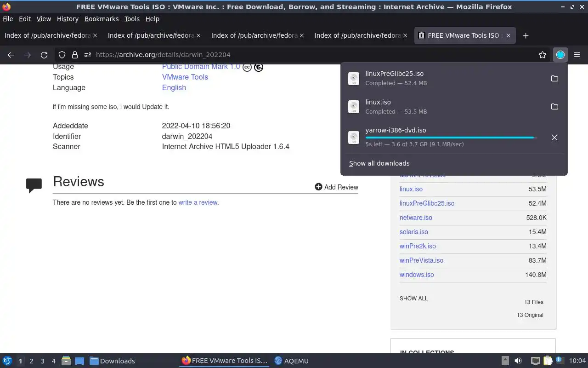Reload the current page

[x=44, y=55]
